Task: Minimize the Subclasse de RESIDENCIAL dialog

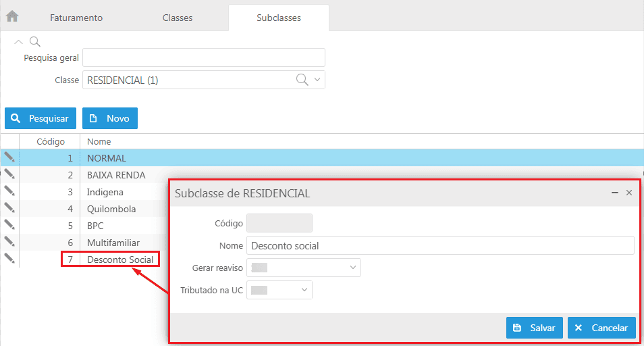Action: point(615,193)
